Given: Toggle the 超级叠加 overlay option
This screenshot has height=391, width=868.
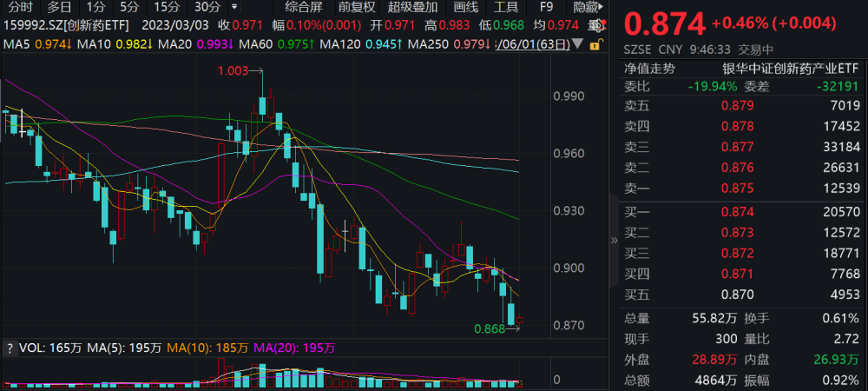Looking at the screenshot, I should pyautogui.click(x=412, y=7).
